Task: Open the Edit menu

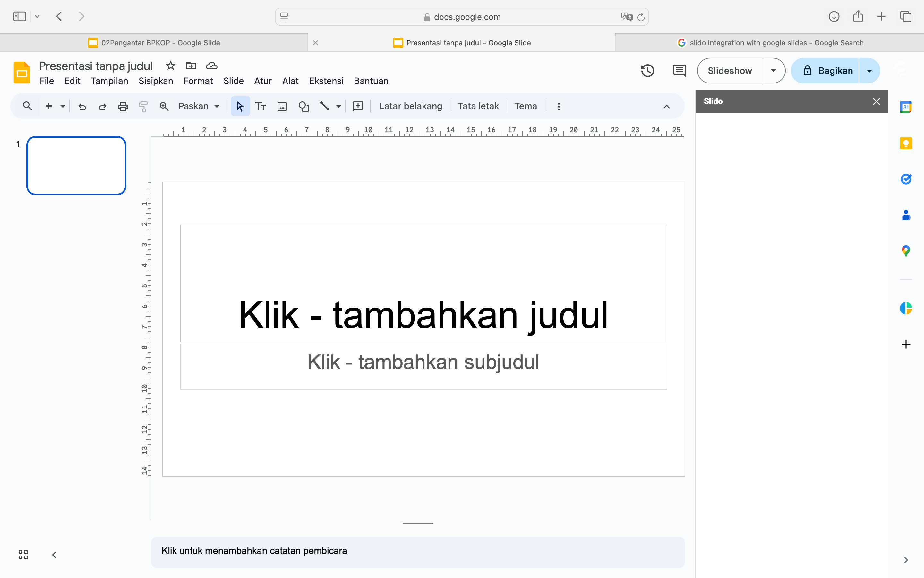Action: click(72, 81)
